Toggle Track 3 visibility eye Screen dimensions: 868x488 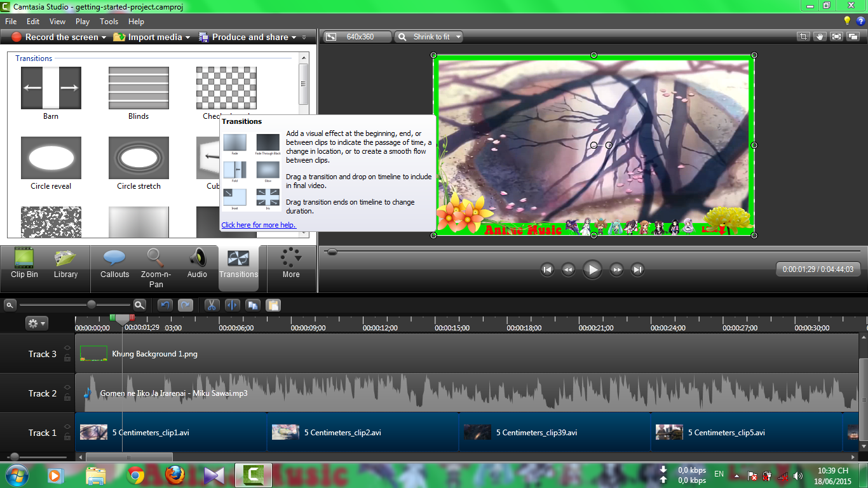pos(67,348)
